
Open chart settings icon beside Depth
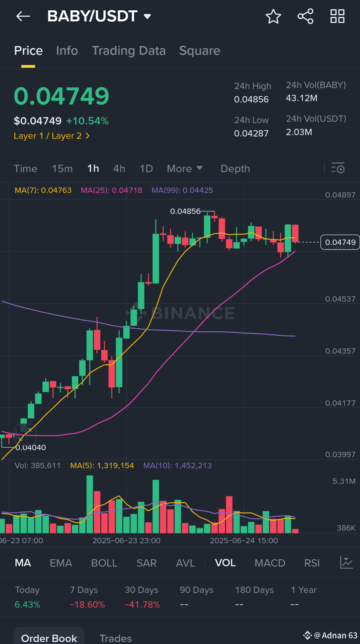338,169
